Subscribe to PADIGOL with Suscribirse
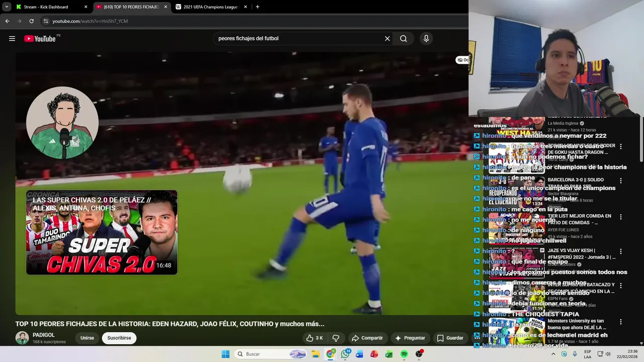The image size is (644, 362). click(x=119, y=338)
